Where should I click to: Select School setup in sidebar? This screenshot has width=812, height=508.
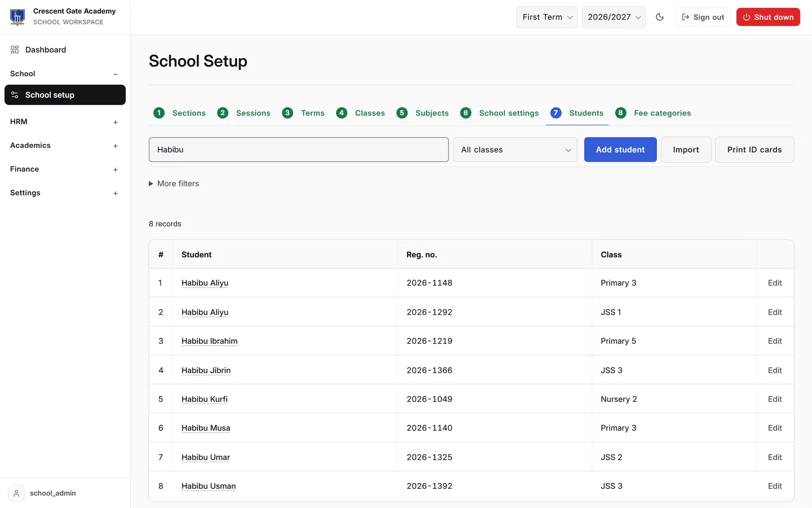(65, 95)
